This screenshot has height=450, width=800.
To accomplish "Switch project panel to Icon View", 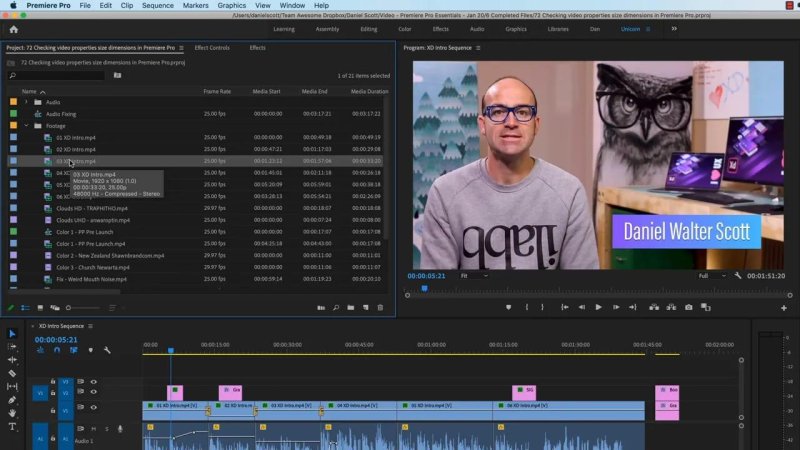I will [40, 308].
